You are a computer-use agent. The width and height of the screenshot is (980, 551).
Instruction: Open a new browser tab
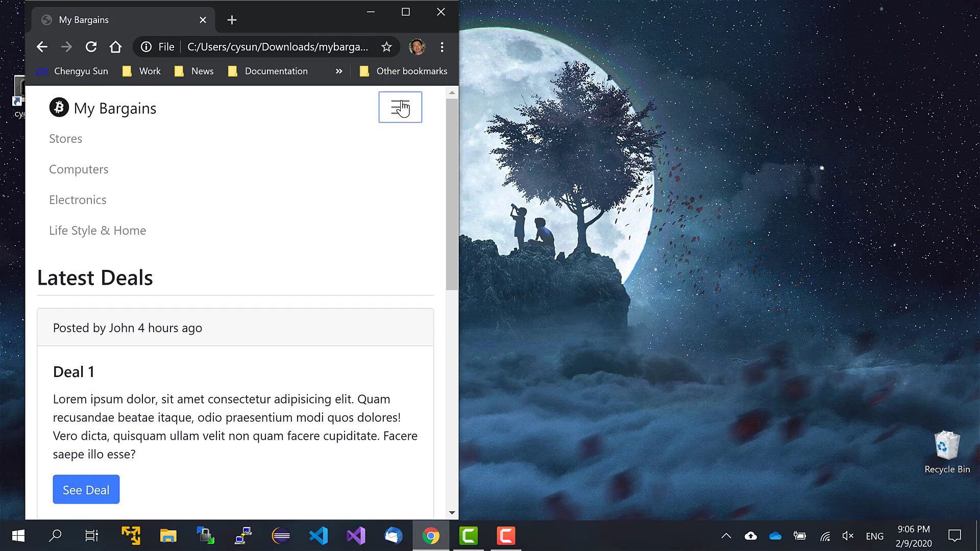pos(232,20)
